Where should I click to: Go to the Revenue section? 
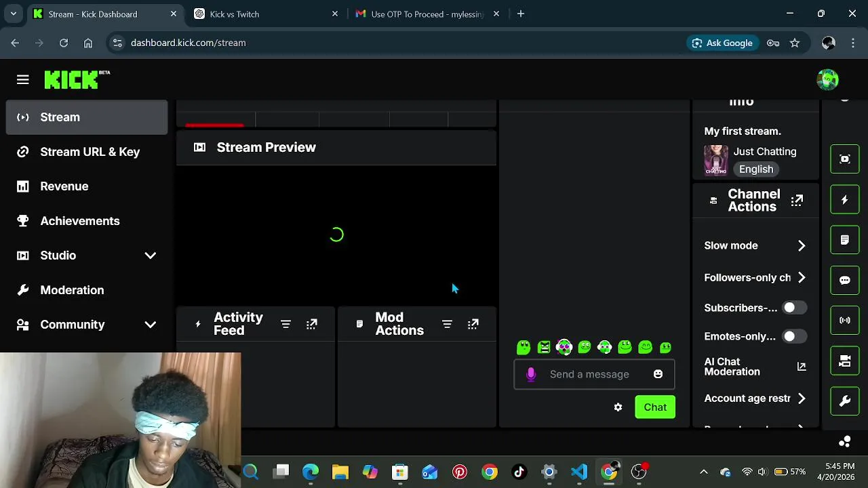[87, 186]
